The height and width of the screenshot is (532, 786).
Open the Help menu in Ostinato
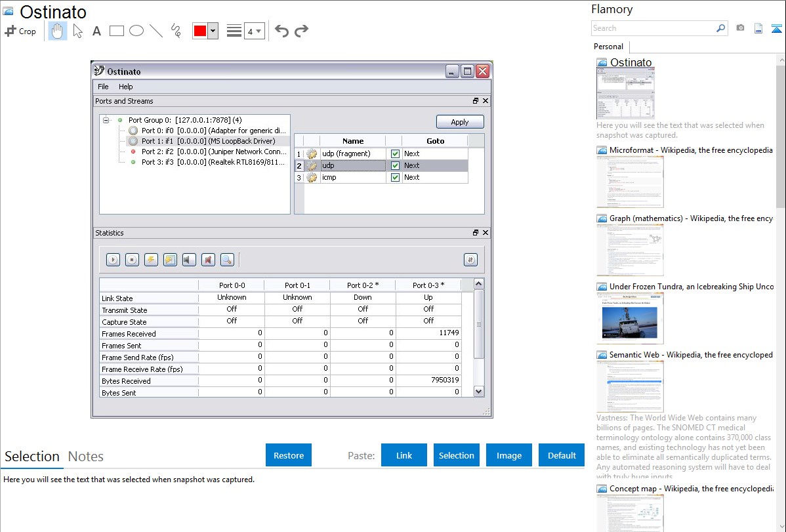pyautogui.click(x=126, y=87)
